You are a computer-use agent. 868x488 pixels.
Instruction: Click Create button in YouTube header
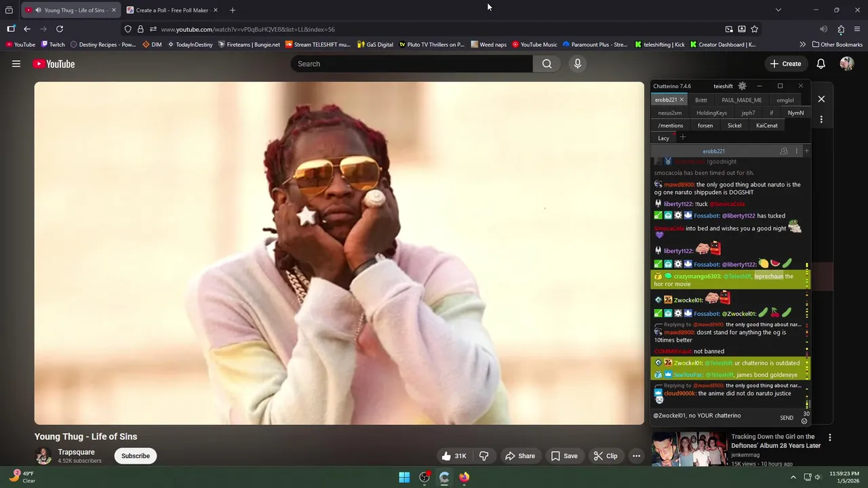[x=785, y=64]
